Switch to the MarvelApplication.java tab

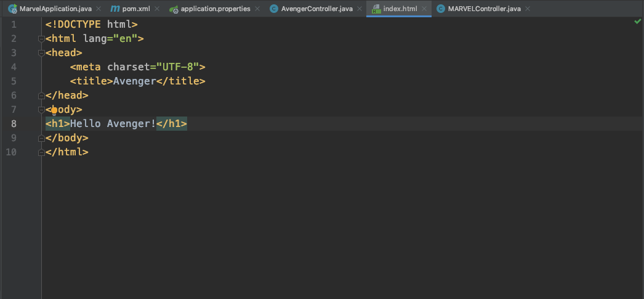click(x=55, y=9)
